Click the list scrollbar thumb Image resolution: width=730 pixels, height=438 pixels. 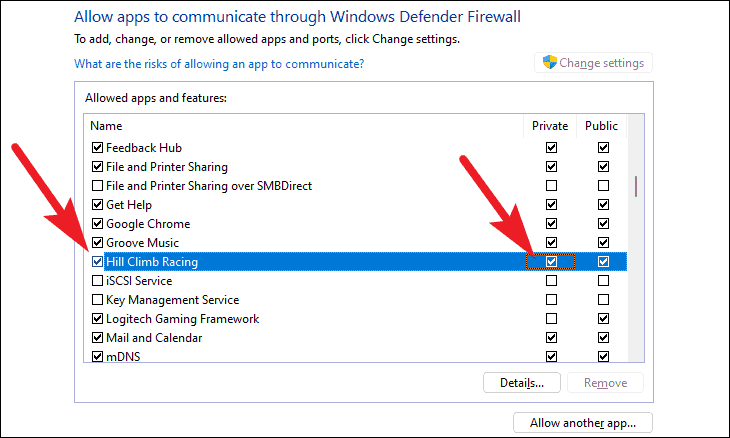click(636, 186)
